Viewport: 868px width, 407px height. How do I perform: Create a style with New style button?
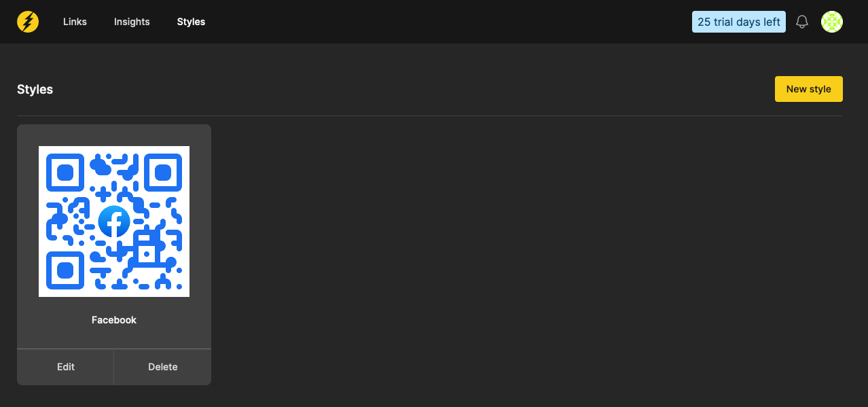point(808,89)
